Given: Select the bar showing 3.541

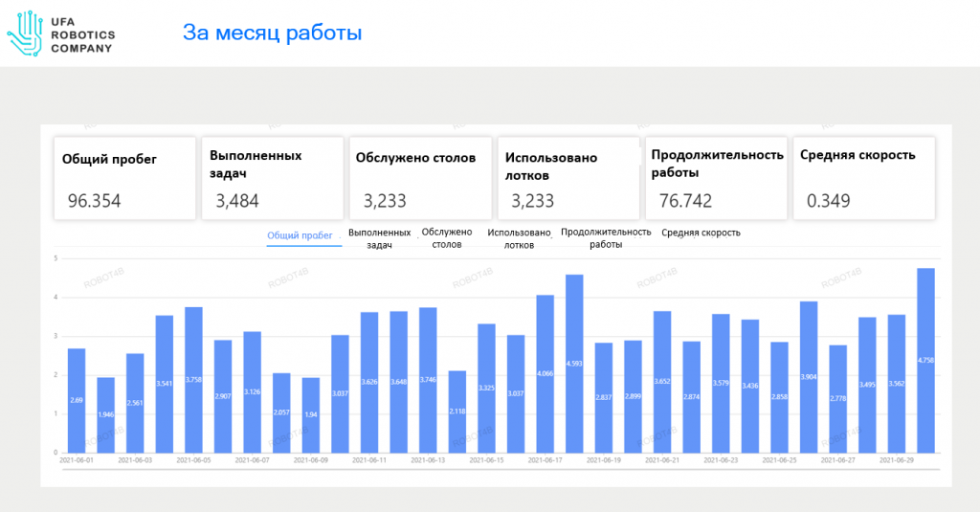Looking at the screenshot, I should (165, 385).
